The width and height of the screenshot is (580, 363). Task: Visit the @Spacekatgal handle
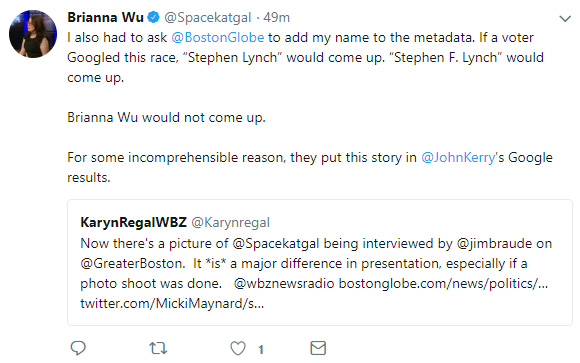(x=208, y=18)
